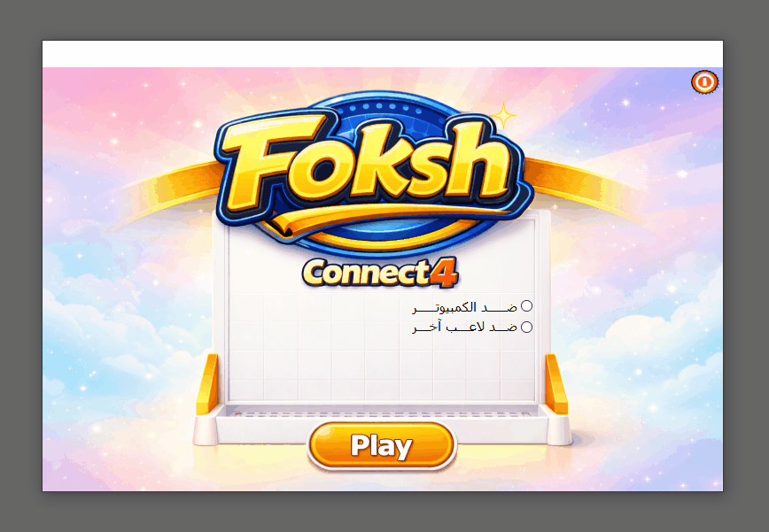
Task: Start the game with the Play button
Action: click(x=382, y=445)
